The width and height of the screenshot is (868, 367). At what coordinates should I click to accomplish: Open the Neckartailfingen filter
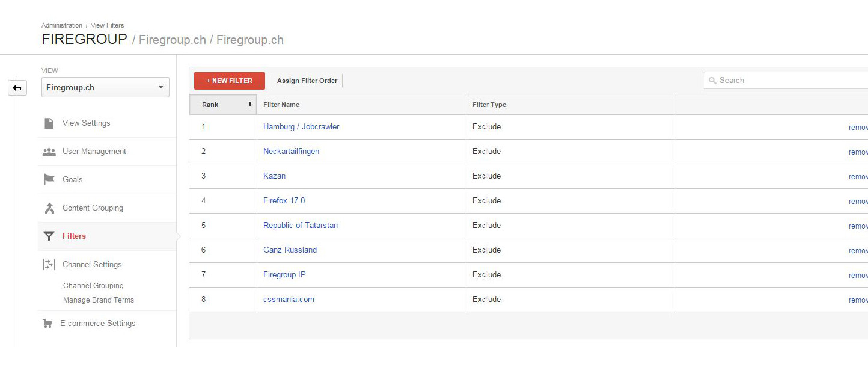291,152
